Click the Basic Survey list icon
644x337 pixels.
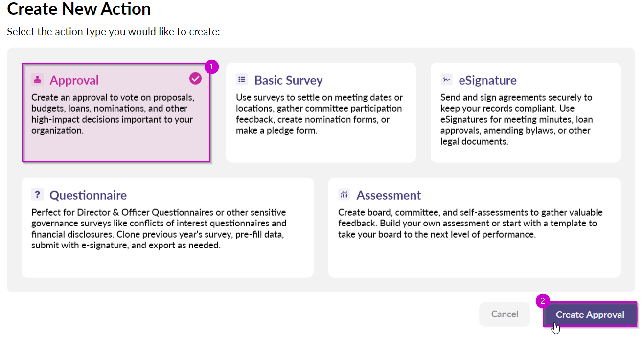point(242,80)
